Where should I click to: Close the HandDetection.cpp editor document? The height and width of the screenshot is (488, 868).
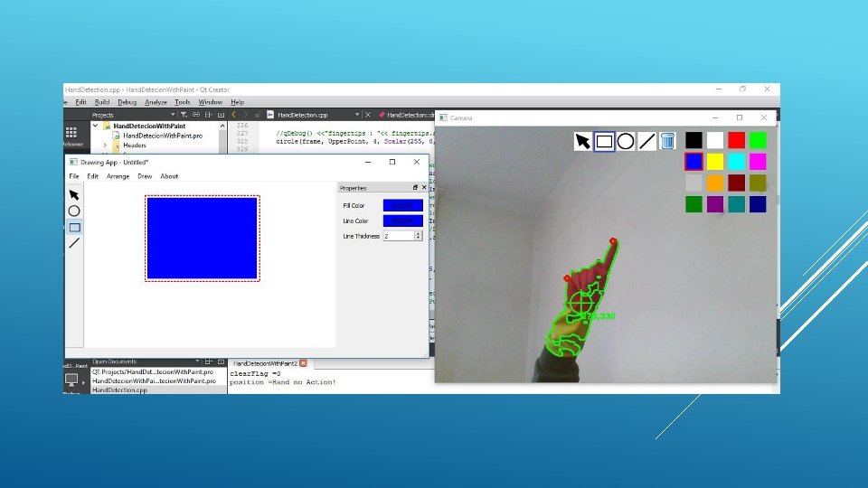(x=368, y=115)
